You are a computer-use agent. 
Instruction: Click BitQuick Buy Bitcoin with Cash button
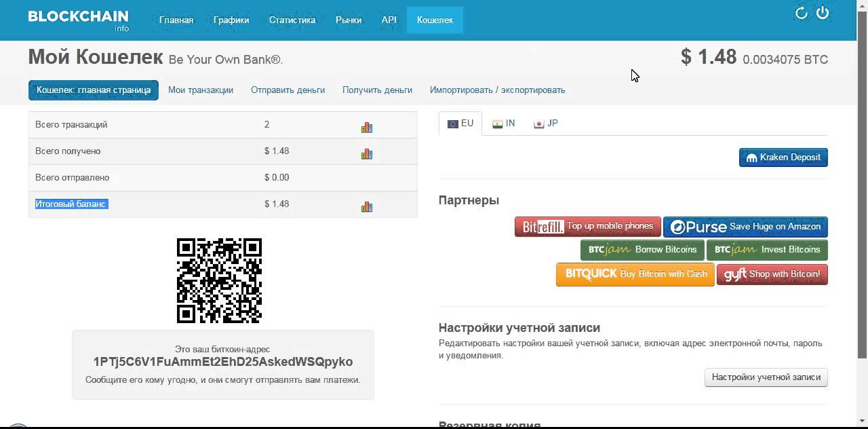click(x=635, y=274)
